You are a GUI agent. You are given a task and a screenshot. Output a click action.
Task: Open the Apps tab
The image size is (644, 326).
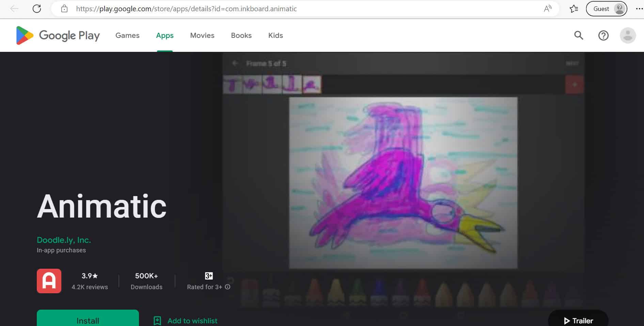coord(165,35)
